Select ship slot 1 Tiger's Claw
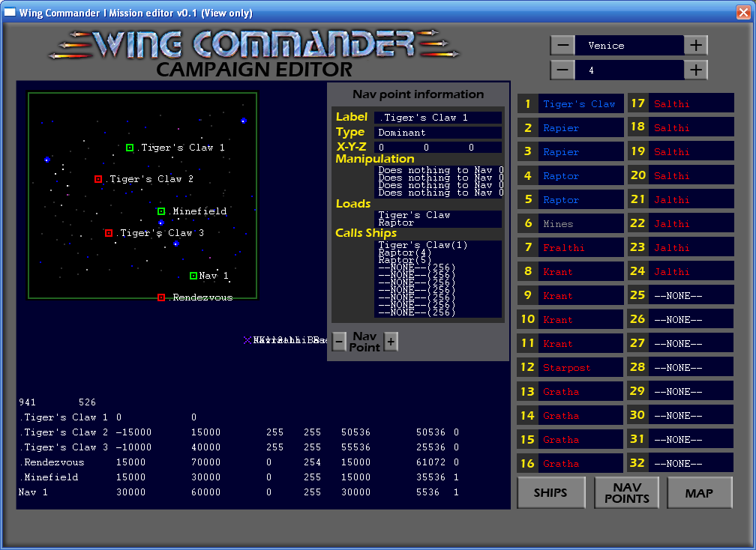The width and height of the screenshot is (756, 550). pos(579,104)
